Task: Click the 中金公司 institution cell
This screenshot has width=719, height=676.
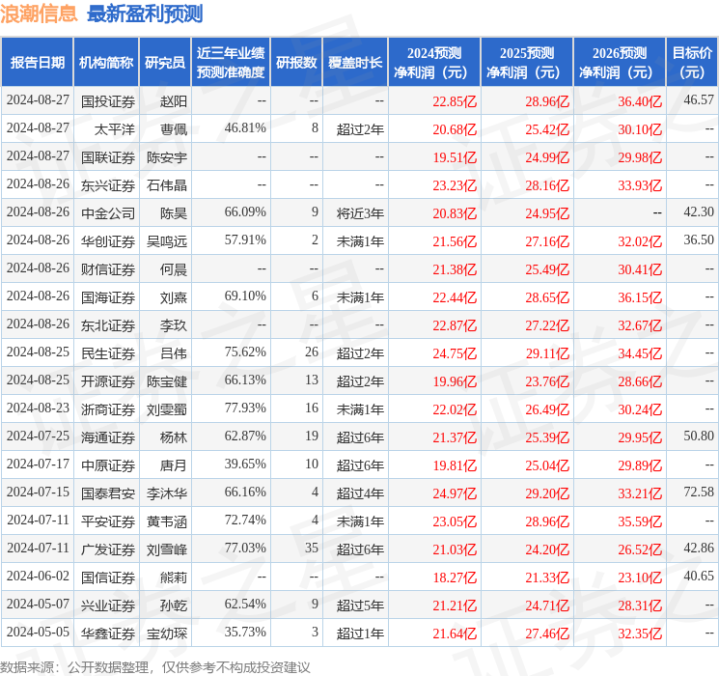Action: (x=108, y=213)
